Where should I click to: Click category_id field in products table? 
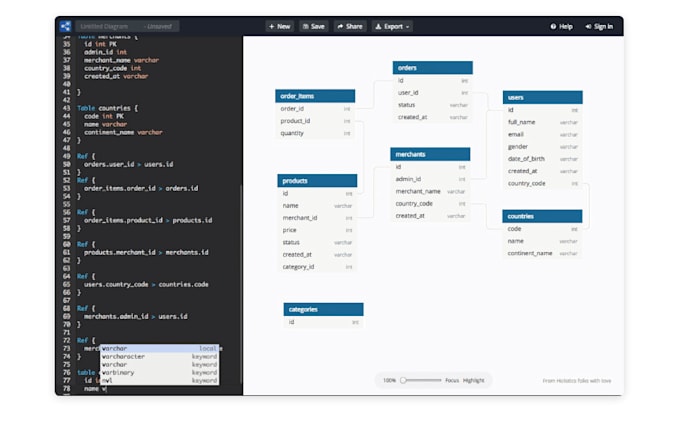click(x=317, y=267)
